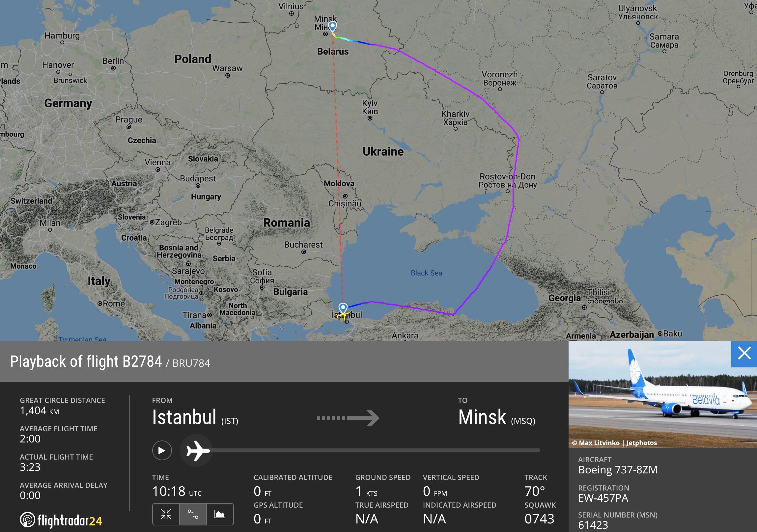Click the Boeing 737-8ZM aircraft type
The image size is (757, 532).
tap(618, 469)
